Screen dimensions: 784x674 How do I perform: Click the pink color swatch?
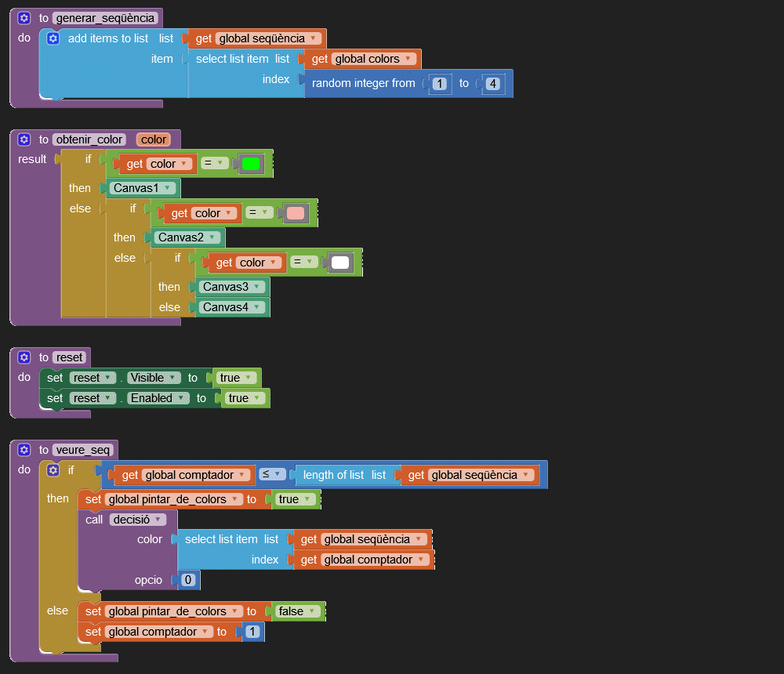(296, 213)
